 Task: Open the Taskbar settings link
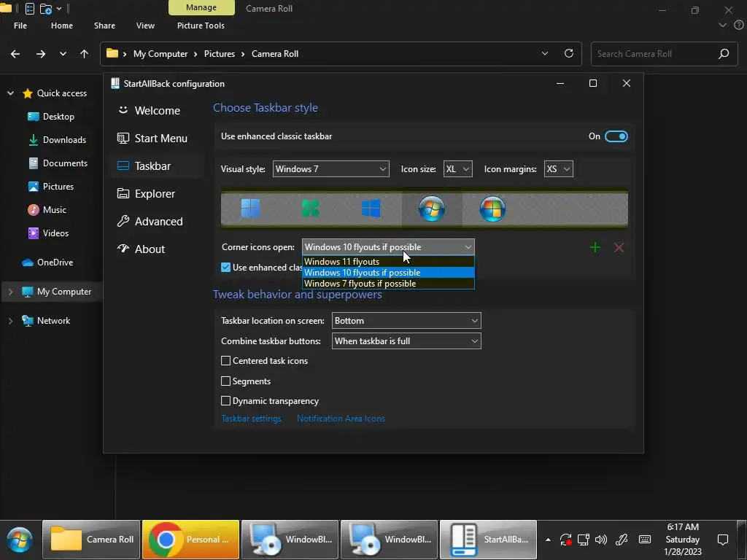(251, 419)
